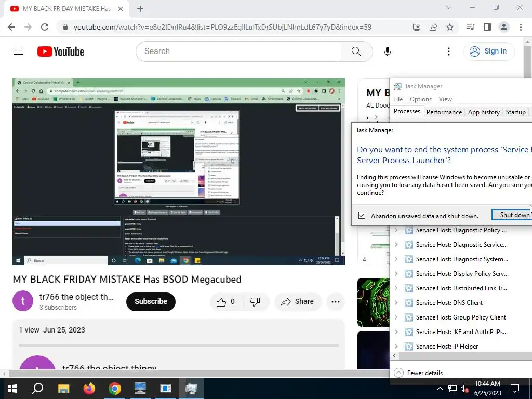Open Task Manager Options menu
This screenshot has height=399, width=532.
[421, 99]
